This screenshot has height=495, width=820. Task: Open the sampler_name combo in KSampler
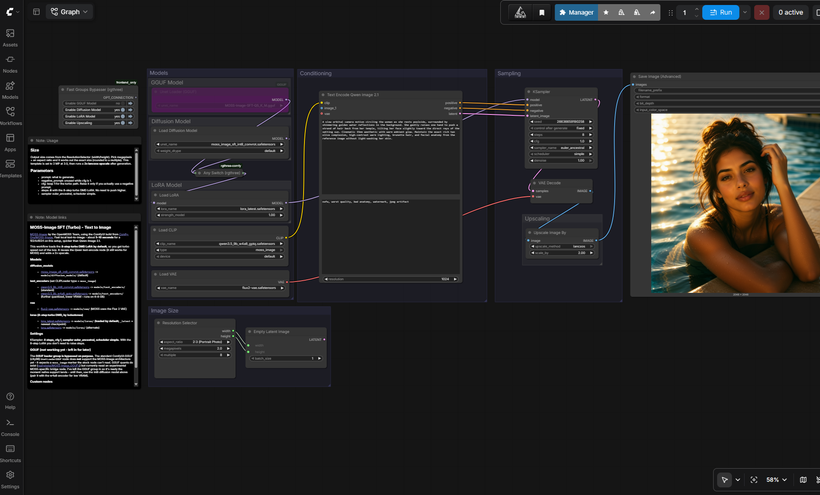pyautogui.click(x=562, y=148)
